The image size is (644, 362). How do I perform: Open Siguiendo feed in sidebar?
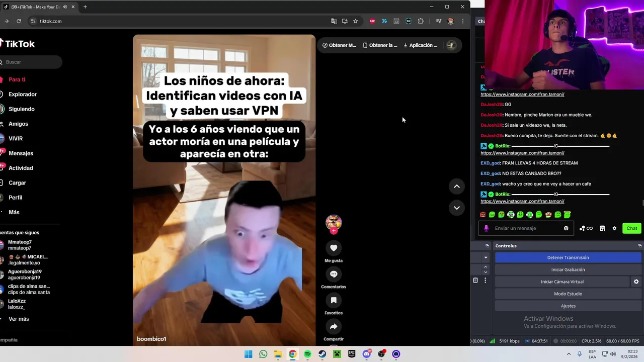(x=21, y=109)
